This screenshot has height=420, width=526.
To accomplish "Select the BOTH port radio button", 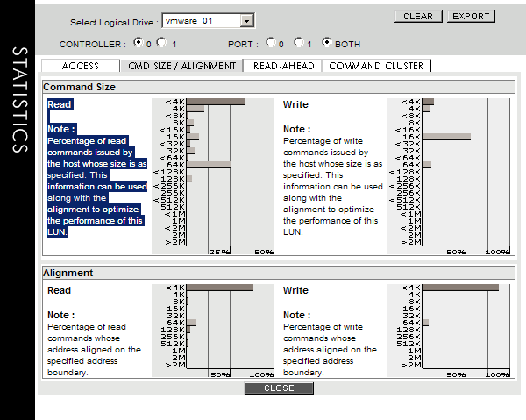I will 327,43.
